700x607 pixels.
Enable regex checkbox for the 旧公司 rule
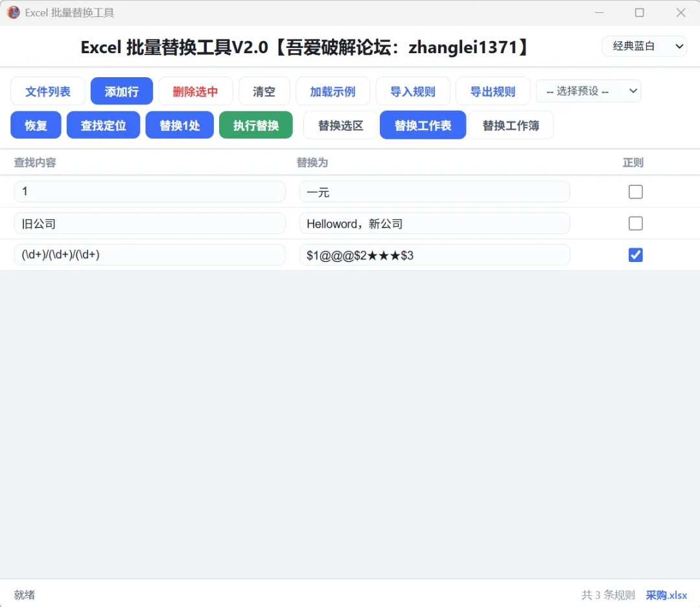click(x=635, y=223)
